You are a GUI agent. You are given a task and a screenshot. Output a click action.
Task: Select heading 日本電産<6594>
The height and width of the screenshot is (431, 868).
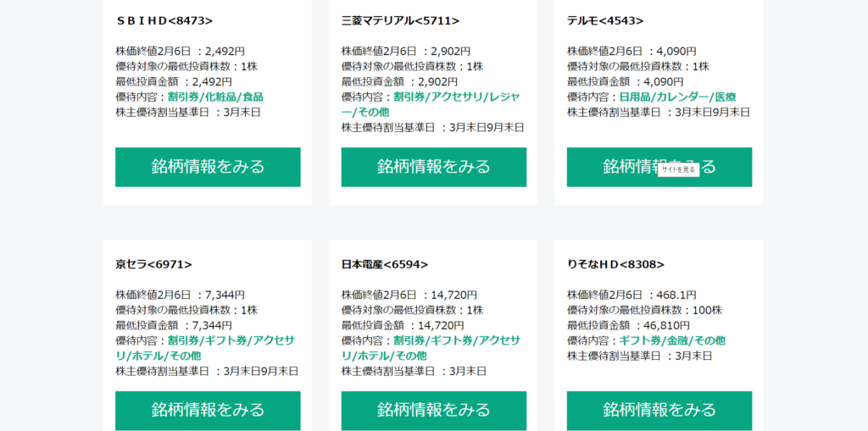click(x=385, y=264)
